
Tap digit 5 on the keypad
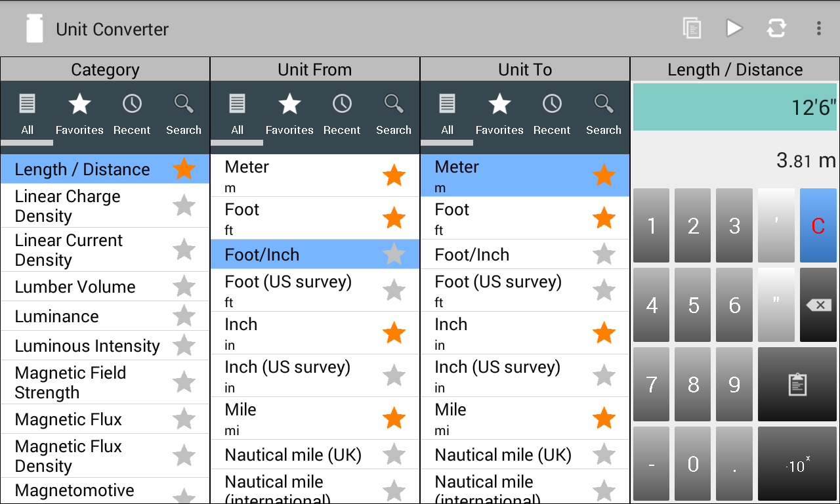click(693, 304)
